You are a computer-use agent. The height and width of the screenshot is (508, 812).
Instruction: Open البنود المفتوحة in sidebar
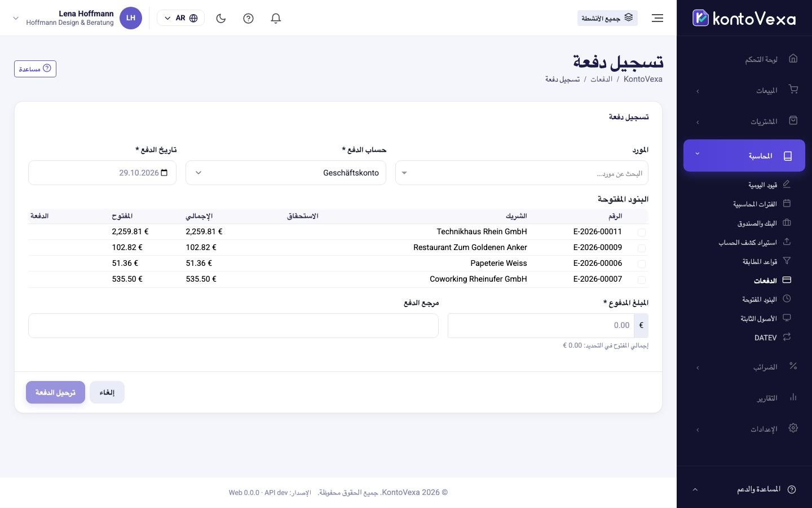(760, 299)
